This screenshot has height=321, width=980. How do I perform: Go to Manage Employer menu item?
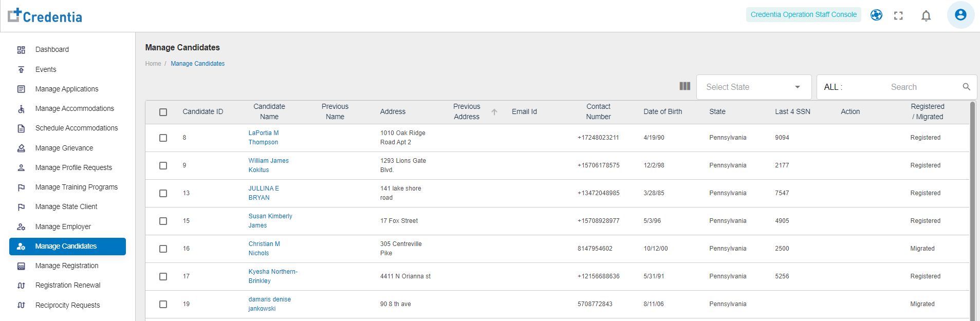(x=63, y=226)
